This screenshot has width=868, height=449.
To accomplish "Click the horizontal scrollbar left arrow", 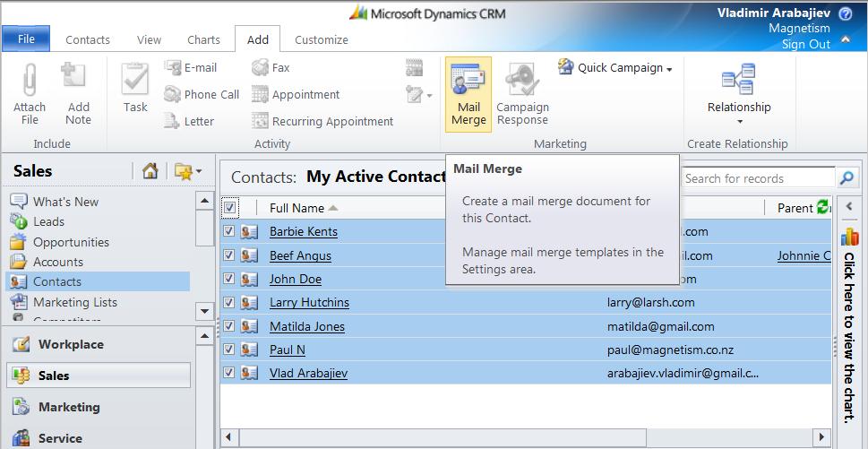I will point(228,436).
